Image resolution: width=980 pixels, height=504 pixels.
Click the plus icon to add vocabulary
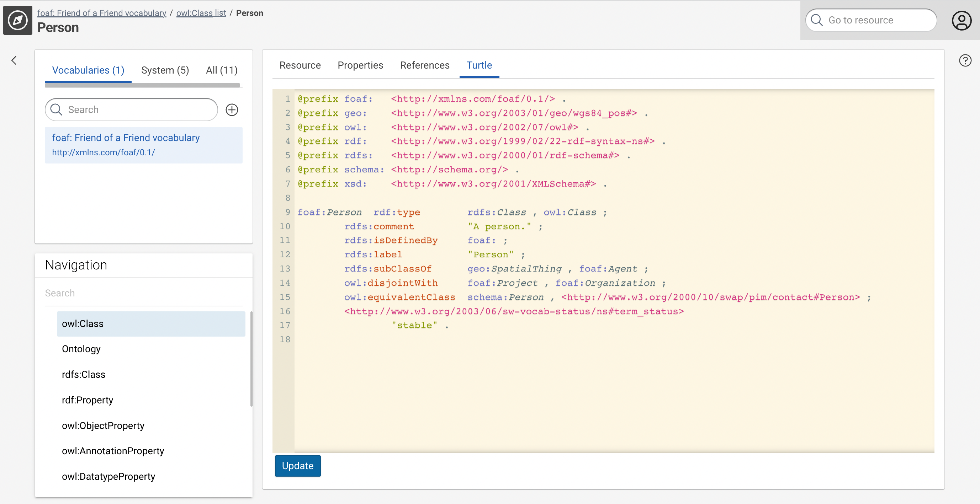point(232,110)
